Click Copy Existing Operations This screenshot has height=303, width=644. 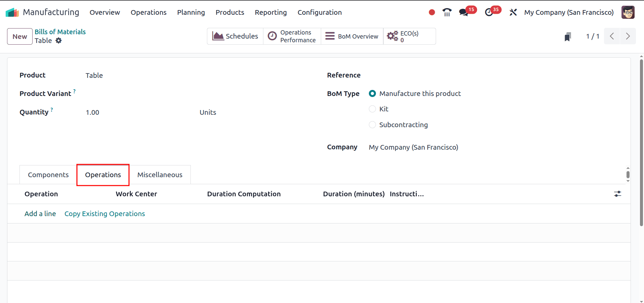coord(104,213)
